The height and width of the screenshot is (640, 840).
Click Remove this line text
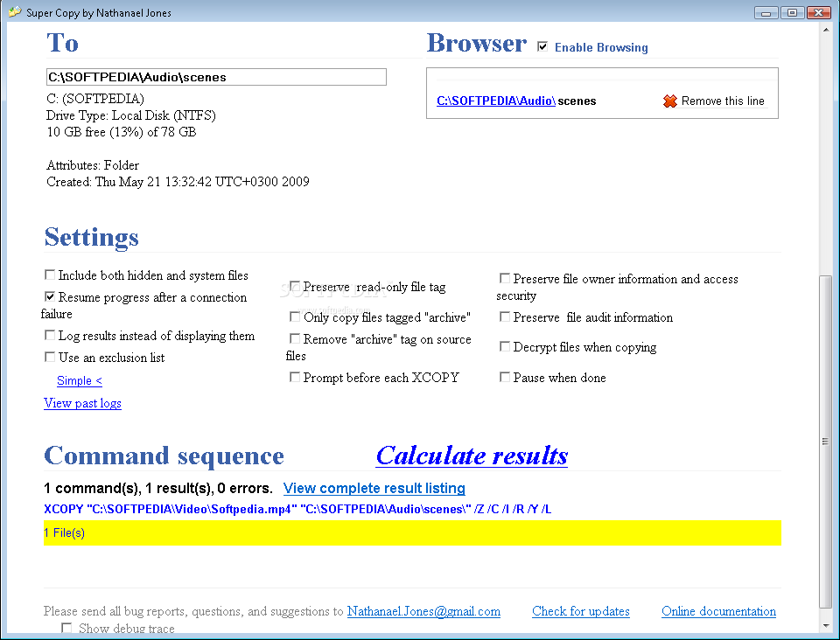tap(723, 101)
